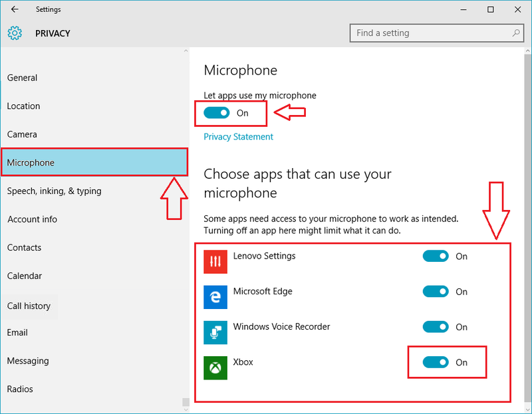
Task: Click the sidebar scroll down arrow
Action: pyautogui.click(x=186, y=409)
